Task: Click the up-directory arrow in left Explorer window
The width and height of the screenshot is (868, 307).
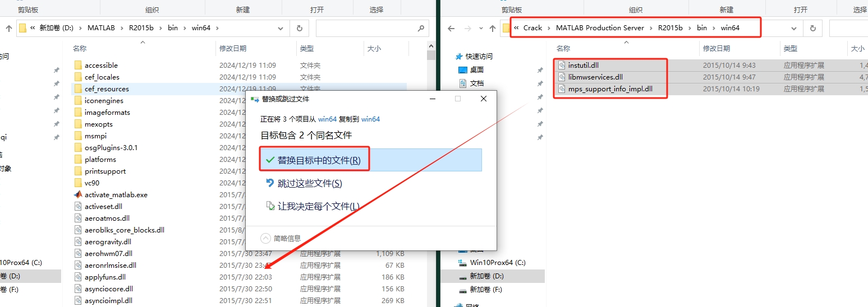Action: click(9, 28)
